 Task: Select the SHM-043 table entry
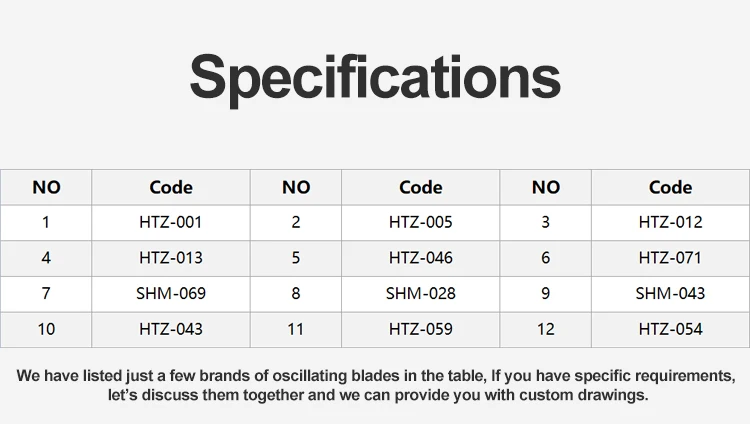[670, 293]
